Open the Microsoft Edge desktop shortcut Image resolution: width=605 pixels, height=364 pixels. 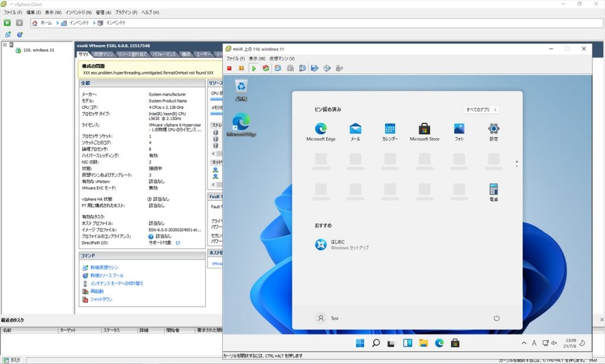(x=241, y=125)
